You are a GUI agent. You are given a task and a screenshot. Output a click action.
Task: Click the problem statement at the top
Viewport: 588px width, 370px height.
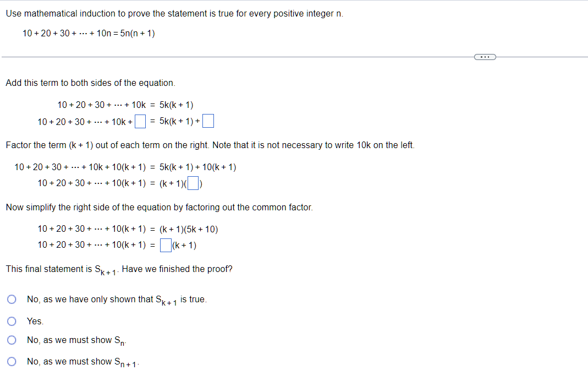coord(173,13)
